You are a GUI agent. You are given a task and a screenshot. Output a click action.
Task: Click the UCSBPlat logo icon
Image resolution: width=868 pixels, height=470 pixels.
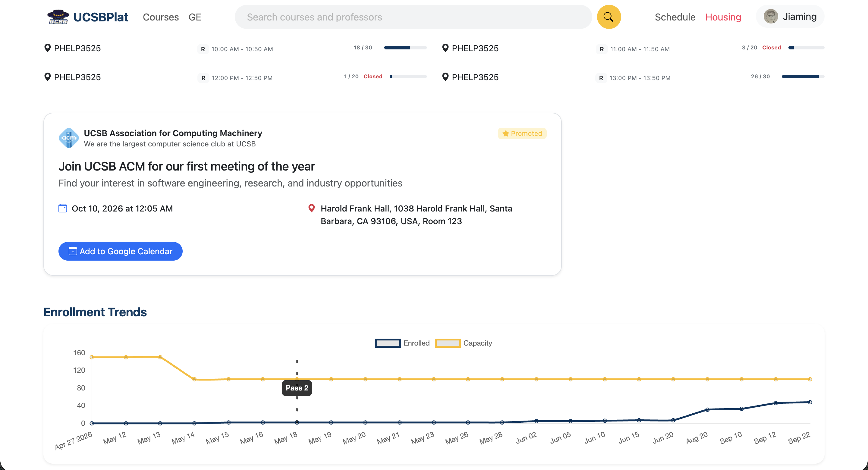58,17
